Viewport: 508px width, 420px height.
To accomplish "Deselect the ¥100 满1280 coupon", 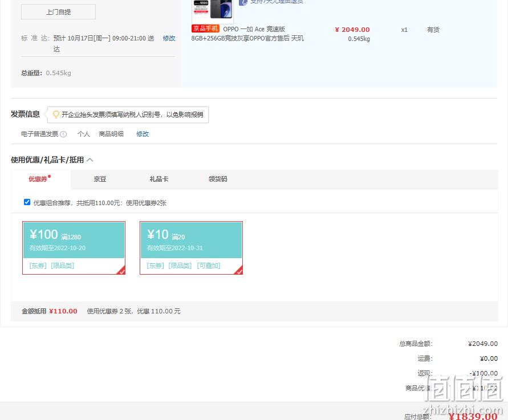I will point(74,248).
